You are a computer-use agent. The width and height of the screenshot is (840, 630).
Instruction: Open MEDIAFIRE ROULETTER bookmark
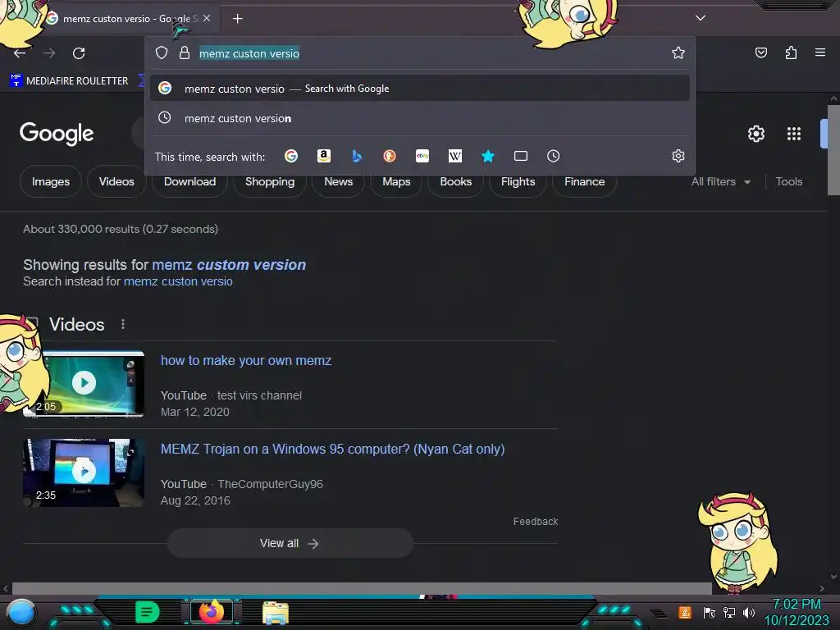pyautogui.click(x=70, y=81)
